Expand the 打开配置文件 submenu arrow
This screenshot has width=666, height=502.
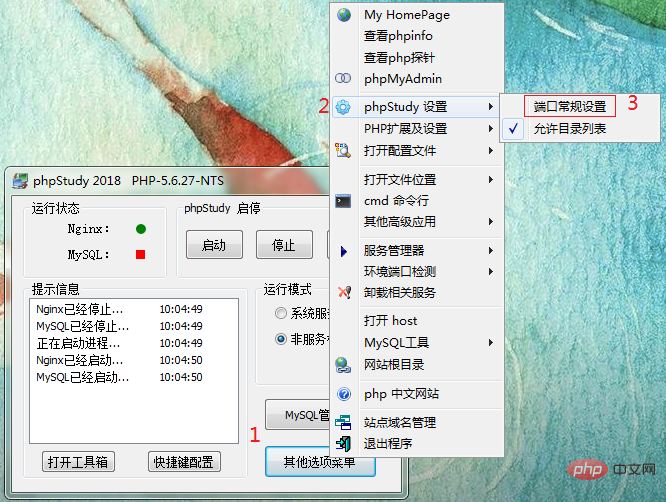click(491, 150)
